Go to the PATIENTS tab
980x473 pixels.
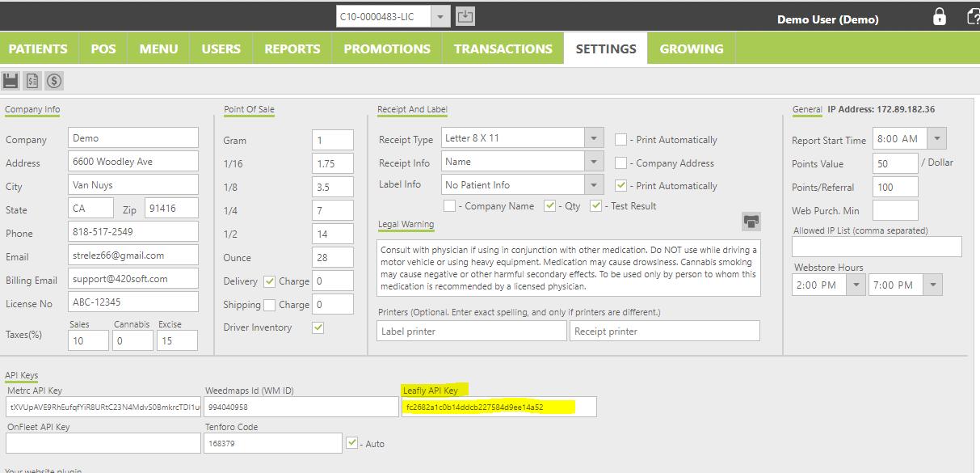[38, 49]
